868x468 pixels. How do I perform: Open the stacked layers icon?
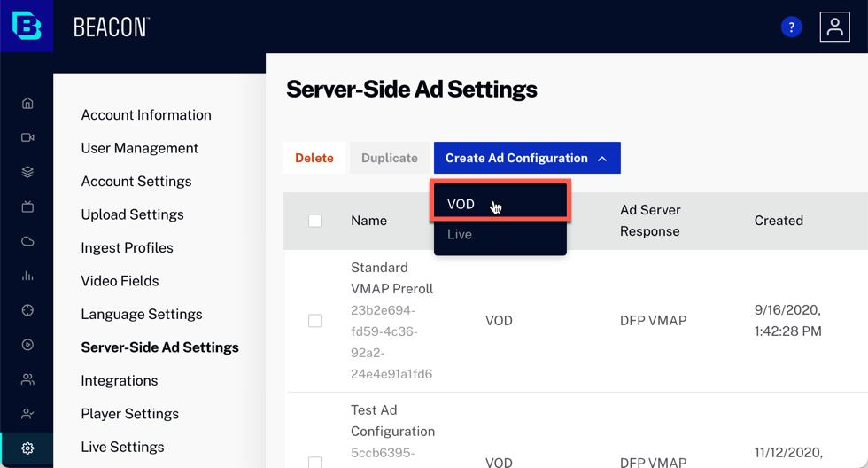(x=27, y=172)
